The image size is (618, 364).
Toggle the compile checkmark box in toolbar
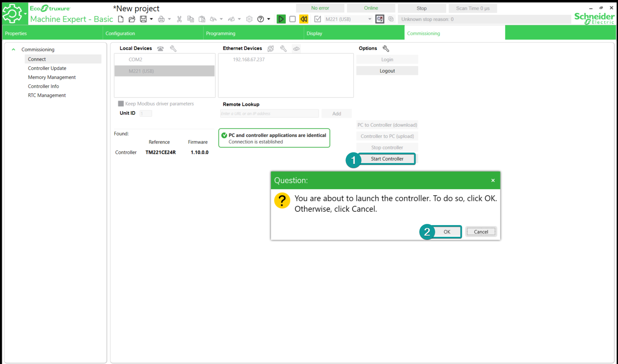click(318, 19)
